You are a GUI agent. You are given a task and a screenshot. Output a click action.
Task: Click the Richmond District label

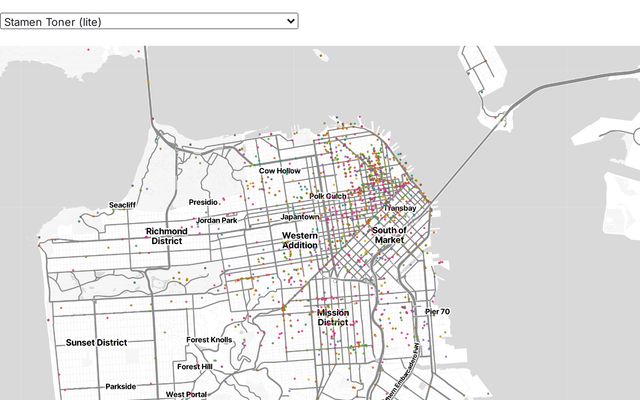point(166,236)
